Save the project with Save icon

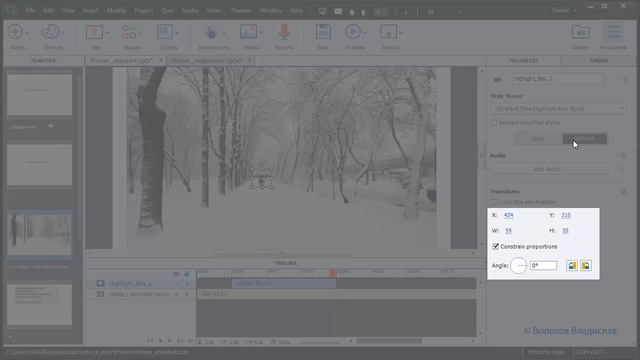(323, 32)
